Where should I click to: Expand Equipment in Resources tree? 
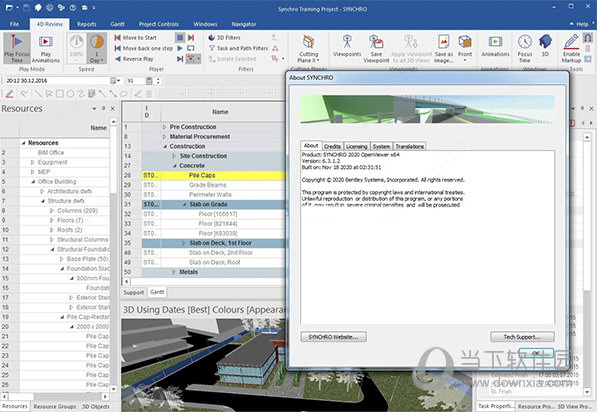pyautogui.click(x=32, y=162)
